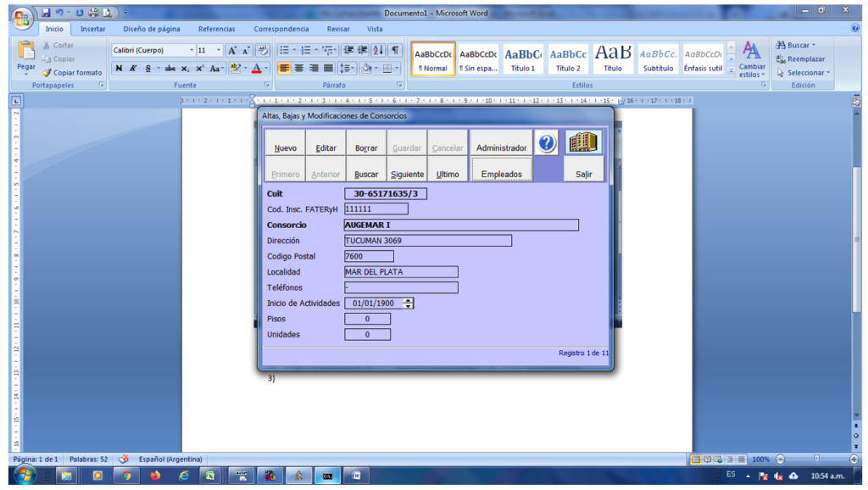
Task: Click the Empleados button
Action: click(x=501, y=175)
